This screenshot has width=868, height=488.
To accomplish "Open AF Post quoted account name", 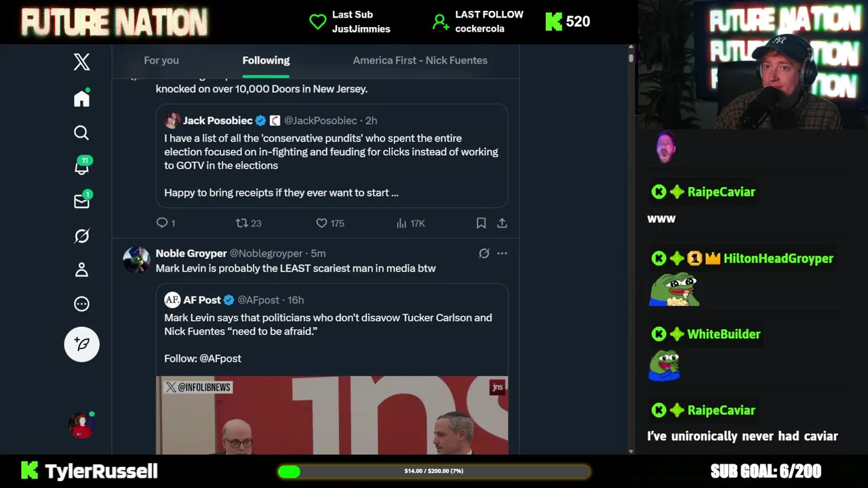I will click(202, 300).
